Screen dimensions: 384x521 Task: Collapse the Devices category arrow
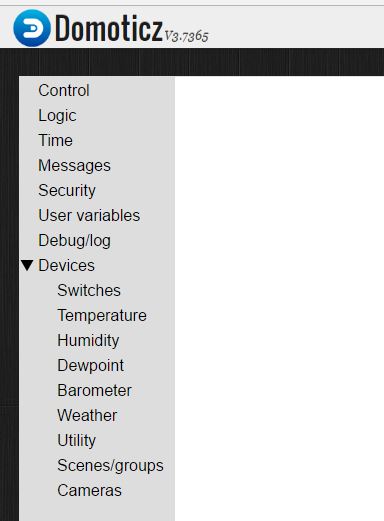click(27, 265)
